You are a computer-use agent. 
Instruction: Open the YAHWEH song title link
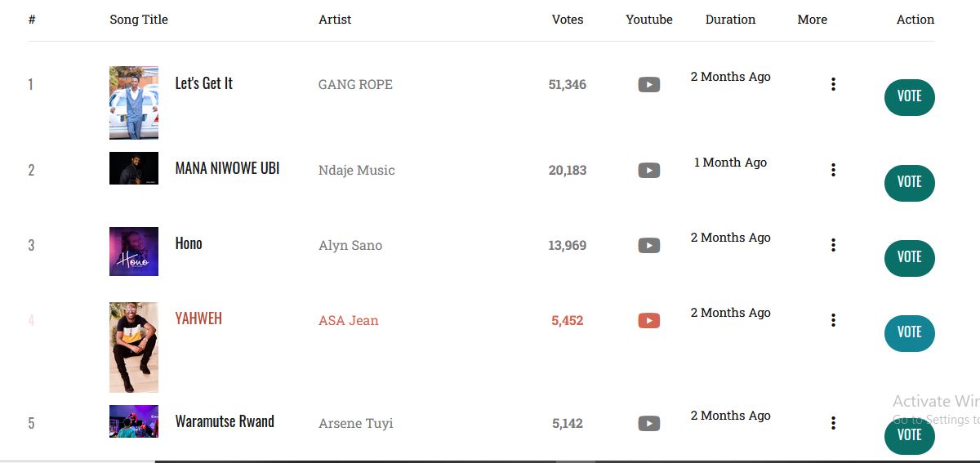pyautogui.click(x=198, y=318)
